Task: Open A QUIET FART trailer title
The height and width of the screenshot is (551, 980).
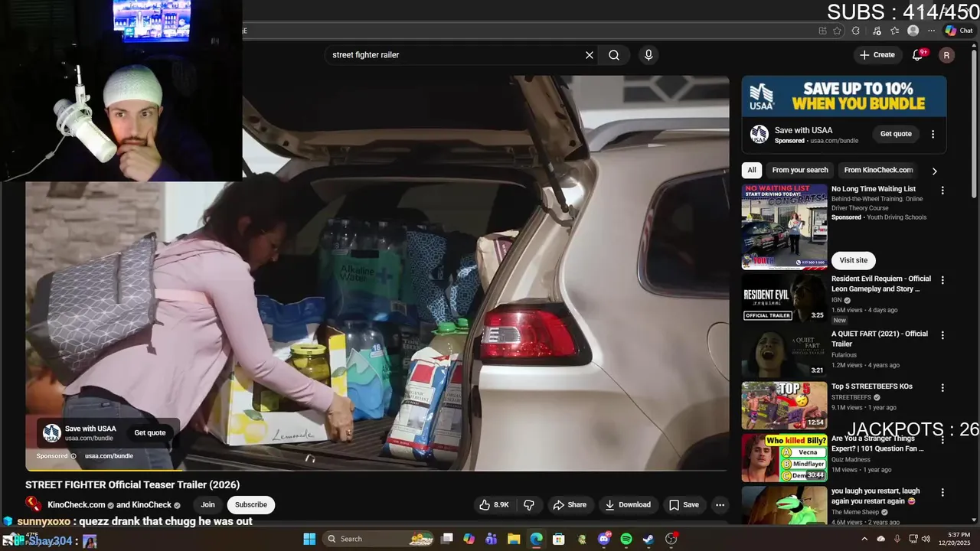Action: tap(880, 339)
